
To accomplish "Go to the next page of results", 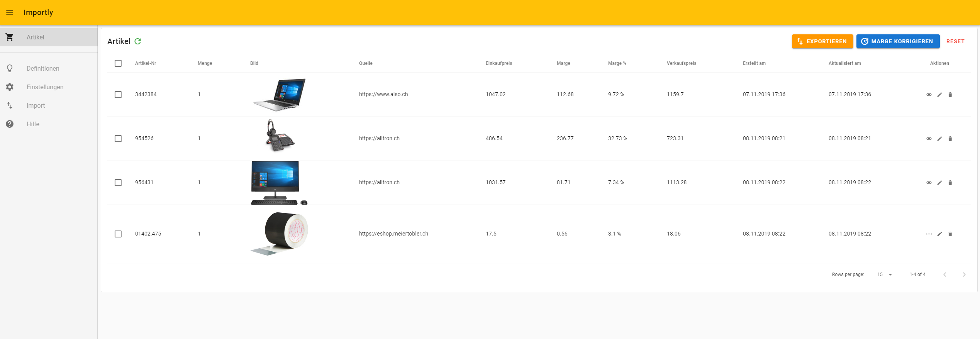I will pos(964,275).
